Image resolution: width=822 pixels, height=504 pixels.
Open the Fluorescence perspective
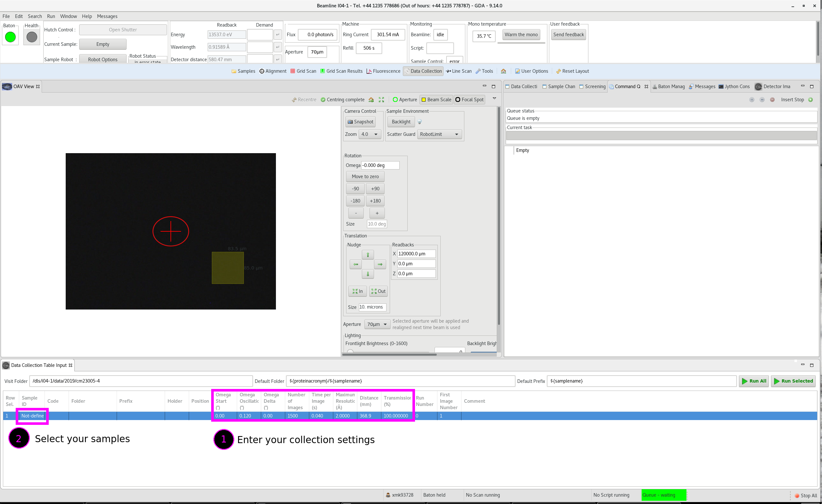[383, 71]
